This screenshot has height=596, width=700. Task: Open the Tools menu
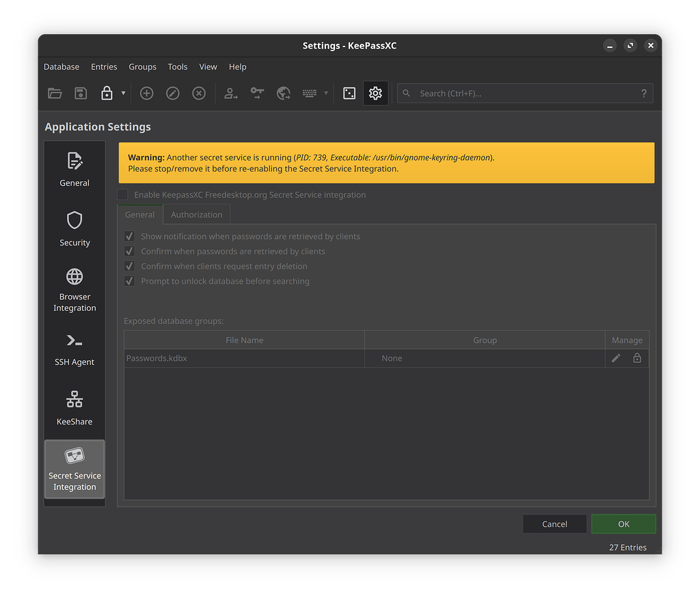[177, 66]
